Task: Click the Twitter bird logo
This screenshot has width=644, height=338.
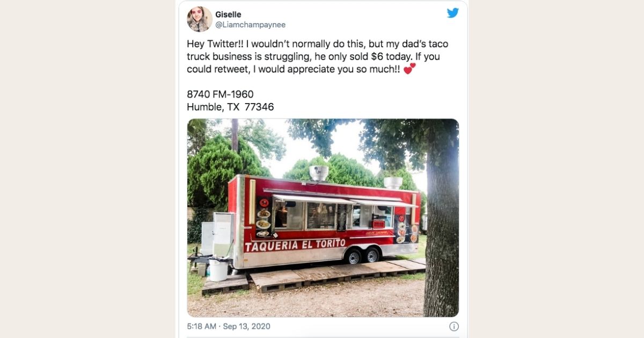Action: click(x=453, y=13)
